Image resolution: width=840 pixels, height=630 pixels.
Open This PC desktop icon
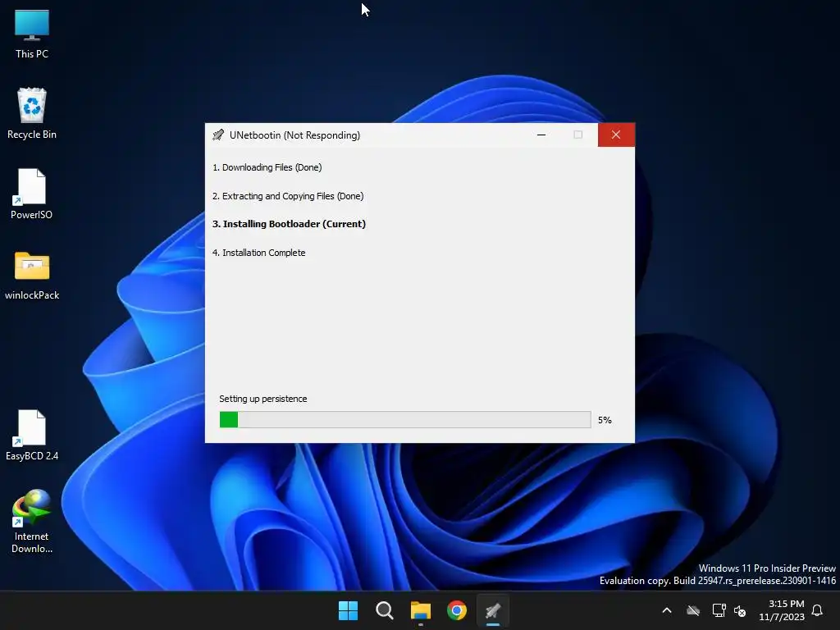[32, 33]
